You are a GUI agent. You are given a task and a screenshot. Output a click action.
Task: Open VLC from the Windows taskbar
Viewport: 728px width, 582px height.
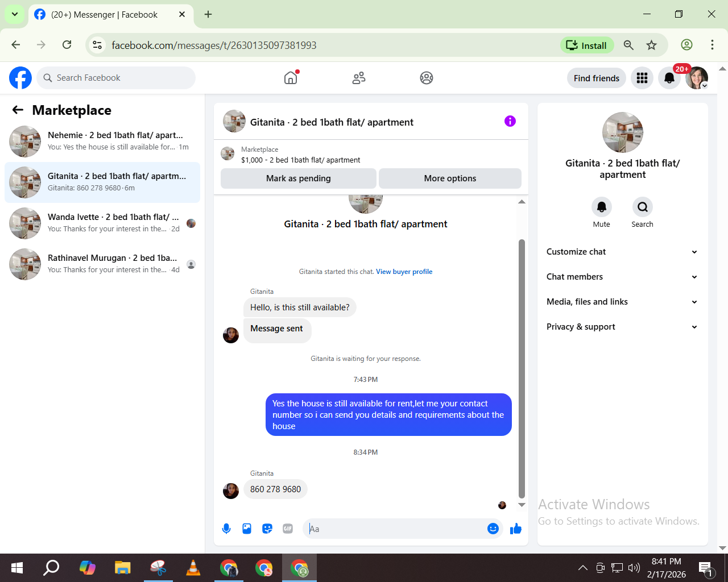193,567
